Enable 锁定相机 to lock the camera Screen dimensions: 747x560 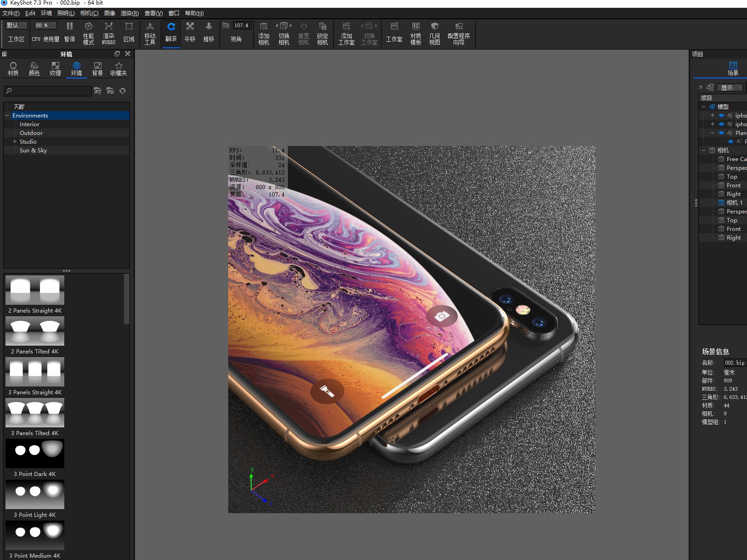tap(322, 33)
